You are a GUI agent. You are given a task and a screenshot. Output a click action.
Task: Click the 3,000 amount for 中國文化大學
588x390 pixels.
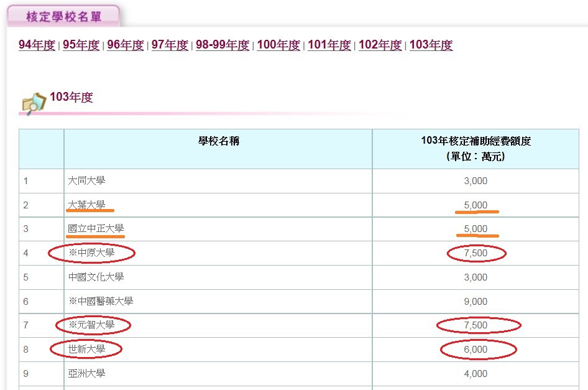(x=475, y=277)
